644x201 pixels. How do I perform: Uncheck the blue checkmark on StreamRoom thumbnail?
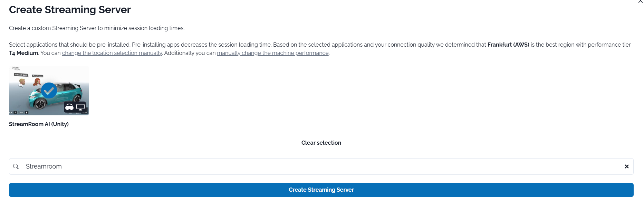[x=49, y=90]
